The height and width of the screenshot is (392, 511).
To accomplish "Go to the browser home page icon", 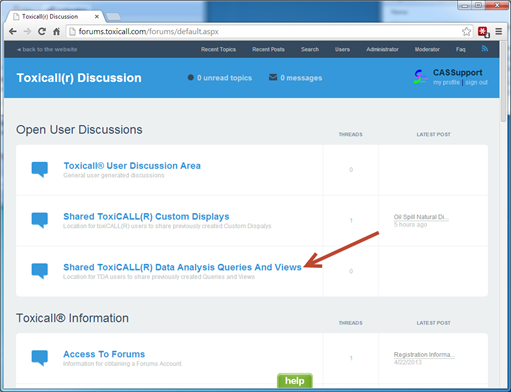I will (x=57, y=32).
